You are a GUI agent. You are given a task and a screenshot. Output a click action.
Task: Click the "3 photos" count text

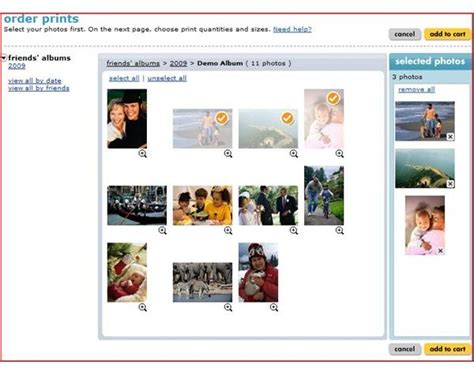[407, 77]
